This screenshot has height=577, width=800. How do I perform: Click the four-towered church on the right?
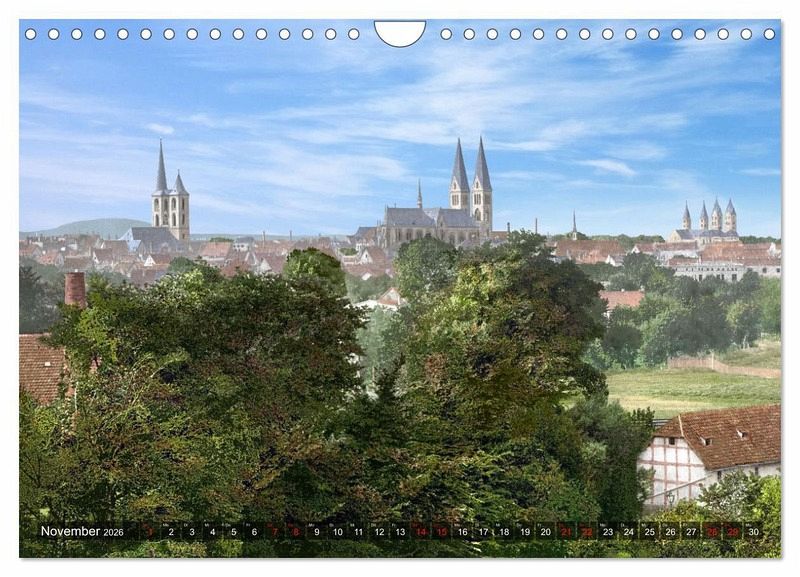pos(709,221)
